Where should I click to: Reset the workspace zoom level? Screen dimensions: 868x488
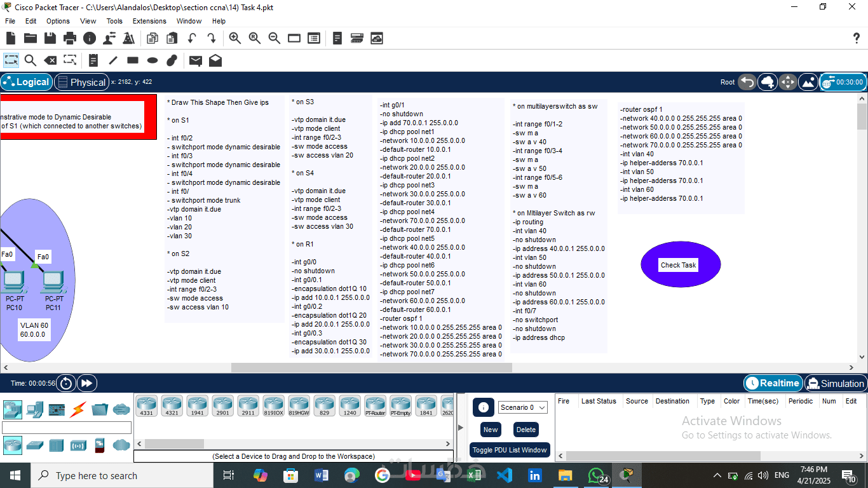[x=255, y=38]
